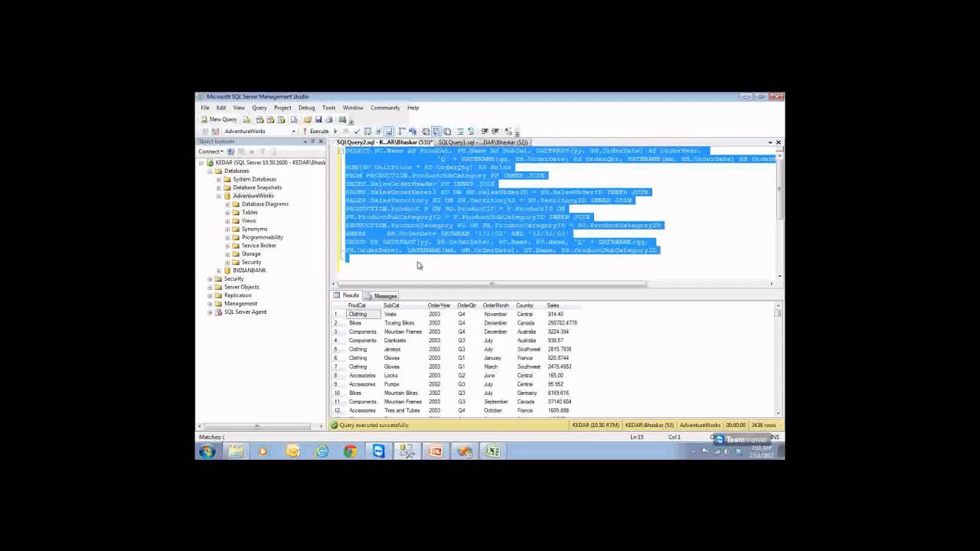The image size is (980, 551).
Task: Open Internet Explorer from the taskbar
Action: 322,452
